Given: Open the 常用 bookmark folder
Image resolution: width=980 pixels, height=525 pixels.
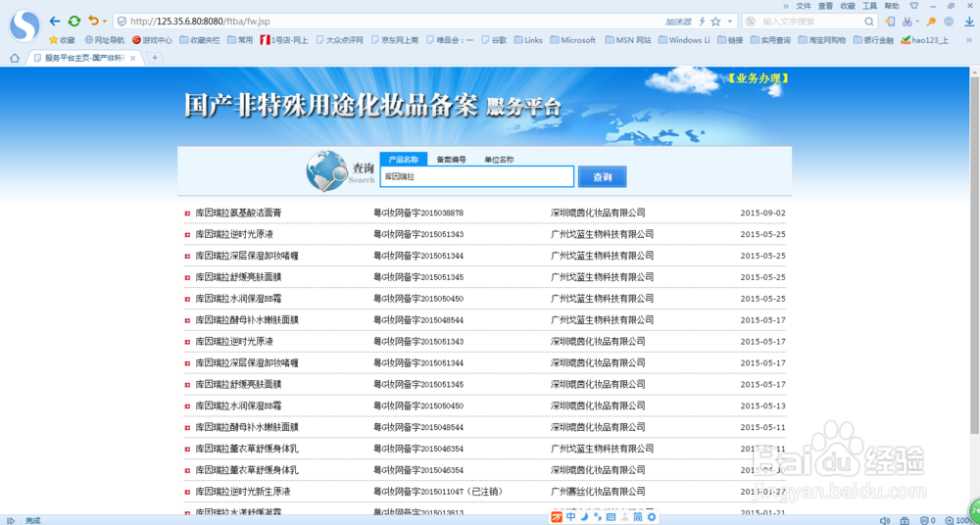Looking at the screenshot, I should 240,40.
